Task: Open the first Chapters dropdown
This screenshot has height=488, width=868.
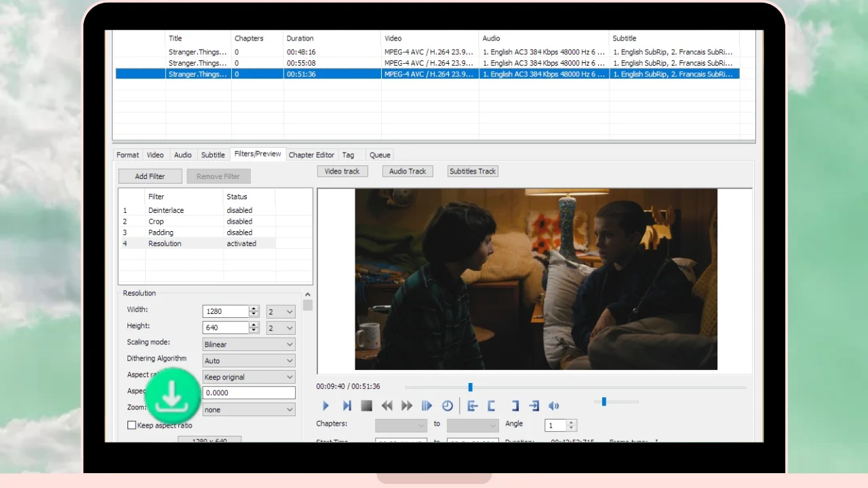Action: click(401, 425)
